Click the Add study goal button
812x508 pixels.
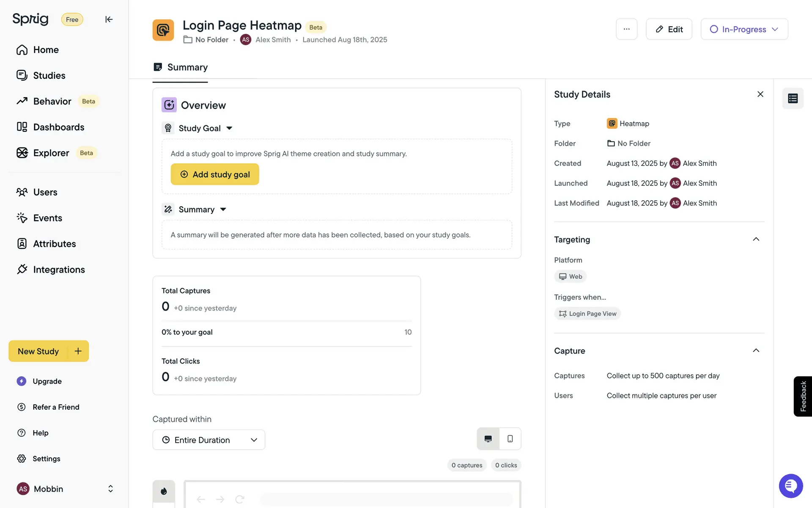(x=215, y=174)
